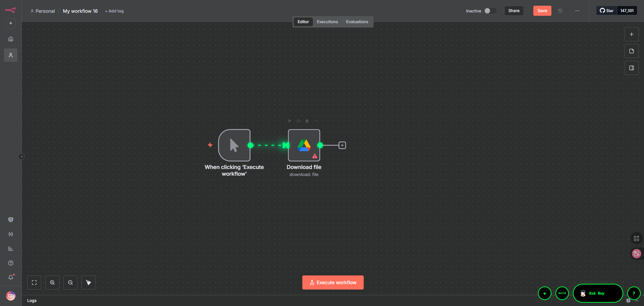Toggle the workflow Inactive switch
This screenshot has height=306, width=644.
(490, 11)
